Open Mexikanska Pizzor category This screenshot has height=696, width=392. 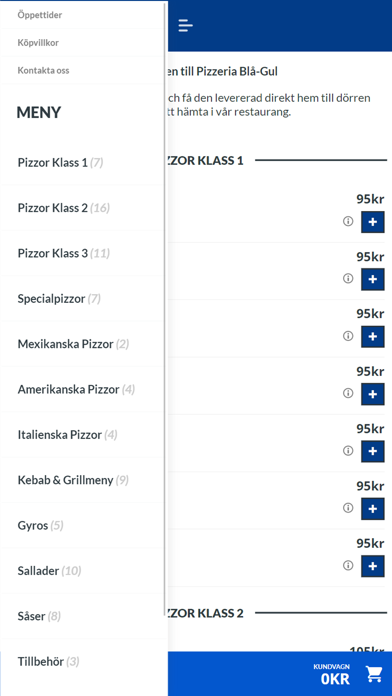point(83,344)
